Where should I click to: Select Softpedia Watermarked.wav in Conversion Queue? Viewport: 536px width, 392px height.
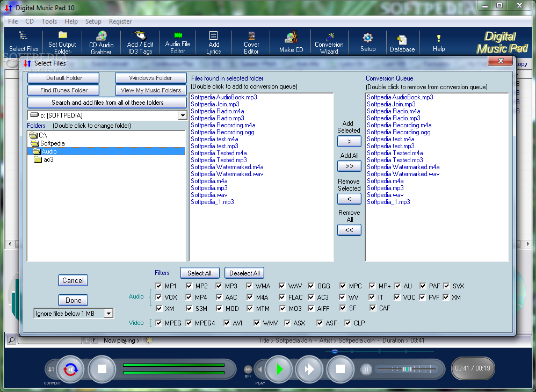[x=403, y=174]
